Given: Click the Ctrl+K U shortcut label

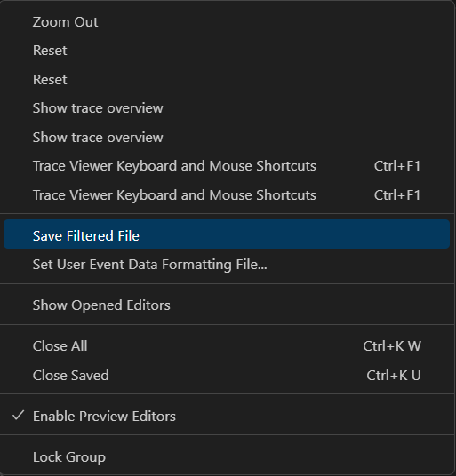Looking at the screenshot, I should (394, 376).
